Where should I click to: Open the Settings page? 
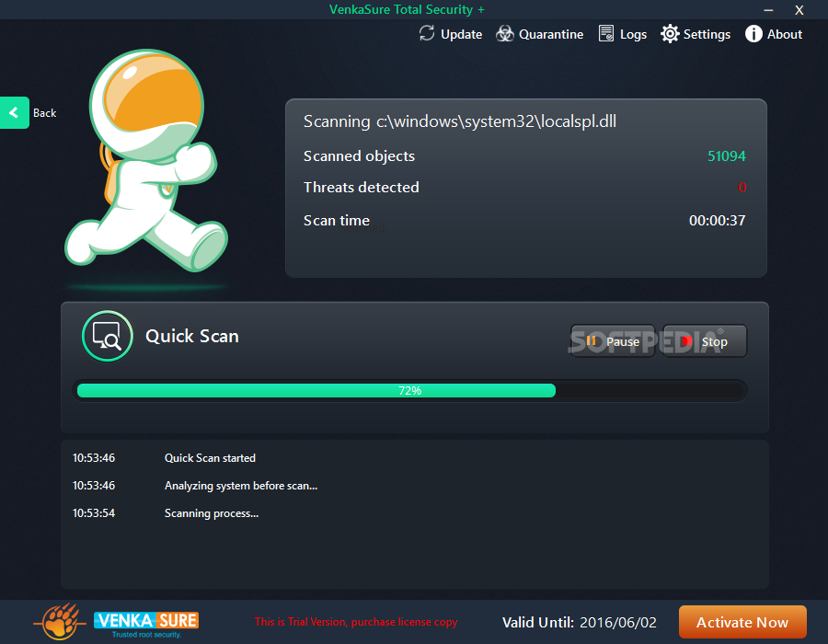[x=696, y=34]
